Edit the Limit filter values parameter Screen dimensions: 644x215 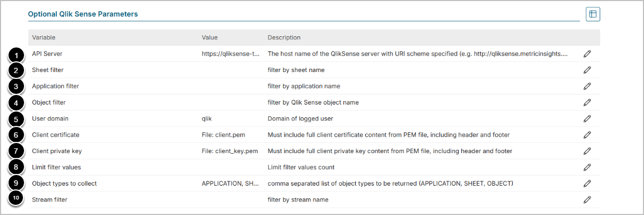tap(587, 167)
